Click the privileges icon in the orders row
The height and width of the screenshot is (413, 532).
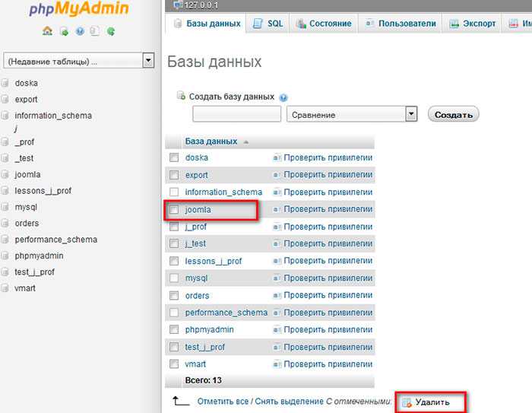(x=277, y=295)
